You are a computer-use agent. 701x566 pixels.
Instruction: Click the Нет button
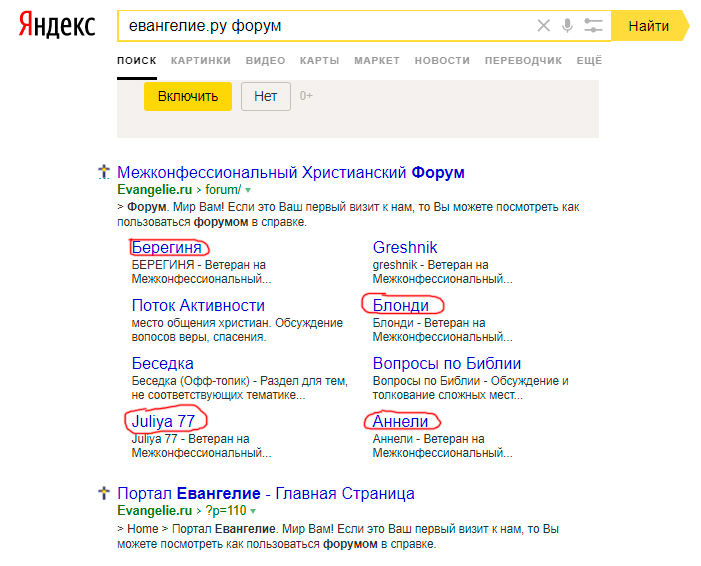tap(265, 96)
